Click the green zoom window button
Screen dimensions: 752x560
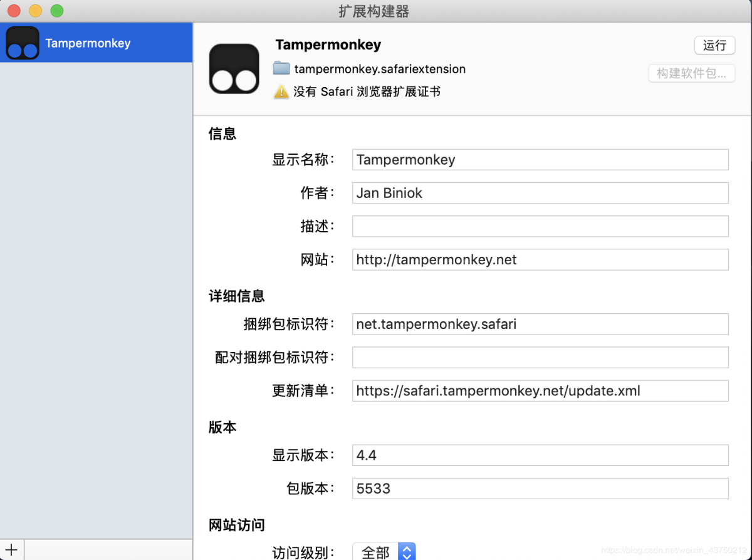tap(57, 11)
